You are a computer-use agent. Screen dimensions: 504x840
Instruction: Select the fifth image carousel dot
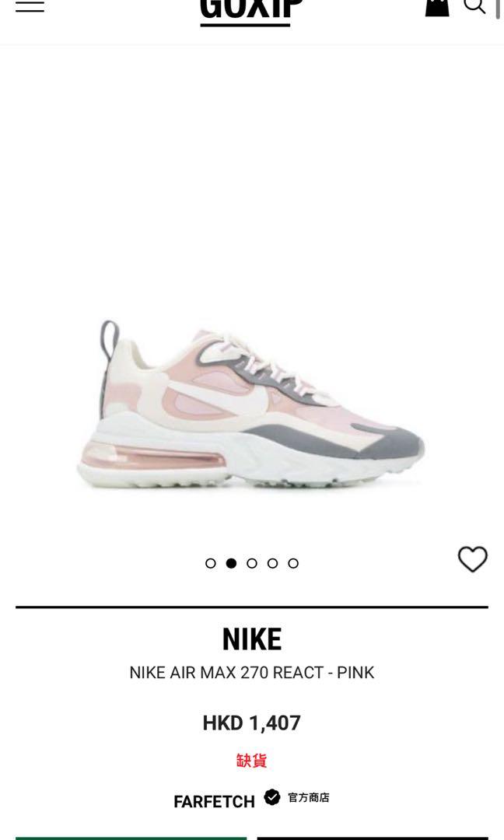click(x=293, y=563)
